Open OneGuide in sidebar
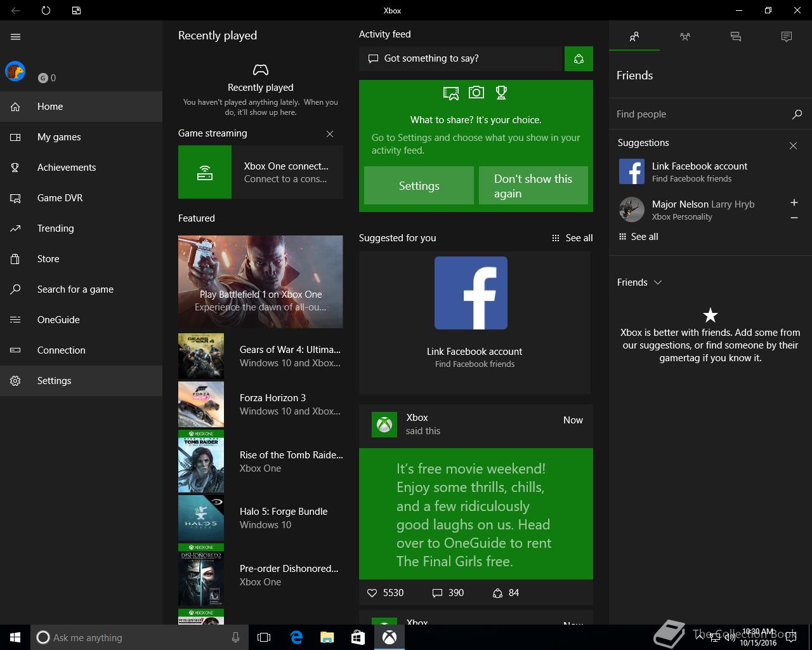Screen dimensions: 812x650 click(x=81, y=320)
